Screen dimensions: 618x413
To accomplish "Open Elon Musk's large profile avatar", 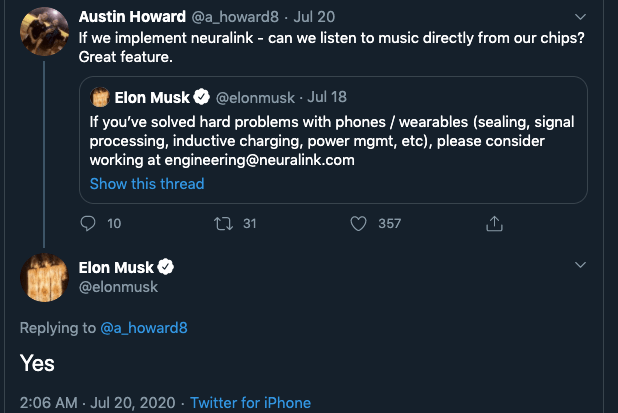I will pos(45,278).
